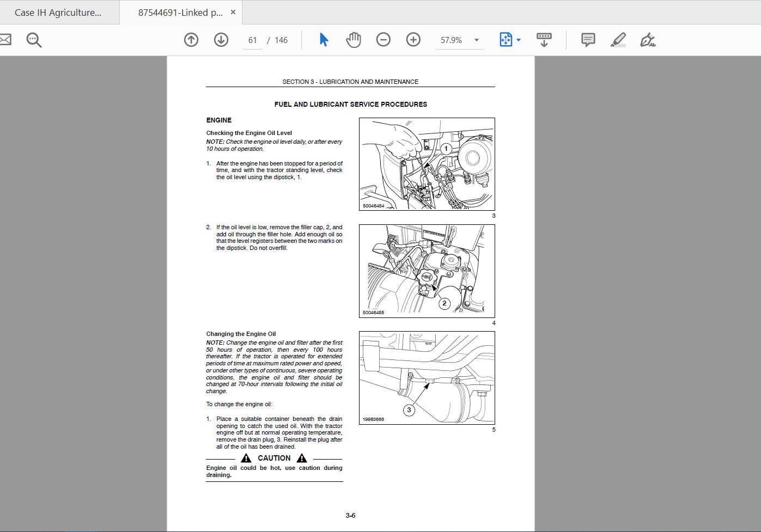Activate the hand pan tool

(x=354, y=40)
